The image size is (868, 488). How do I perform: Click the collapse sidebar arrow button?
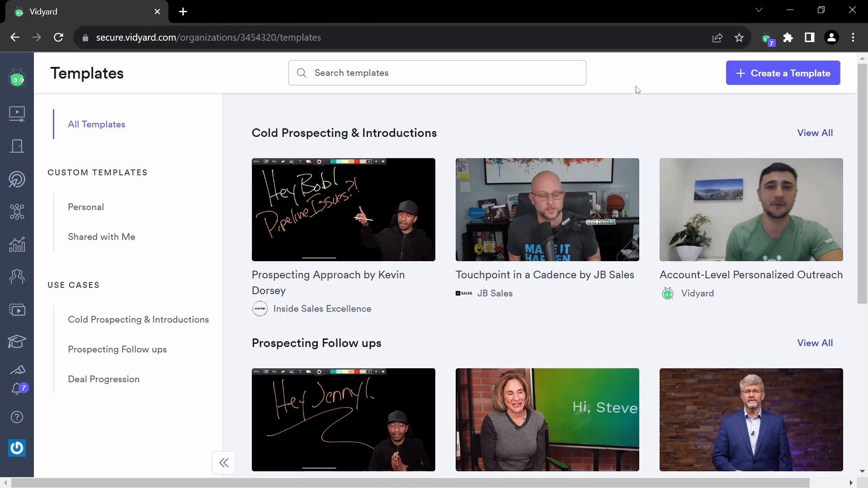click(x=224, y=462)
